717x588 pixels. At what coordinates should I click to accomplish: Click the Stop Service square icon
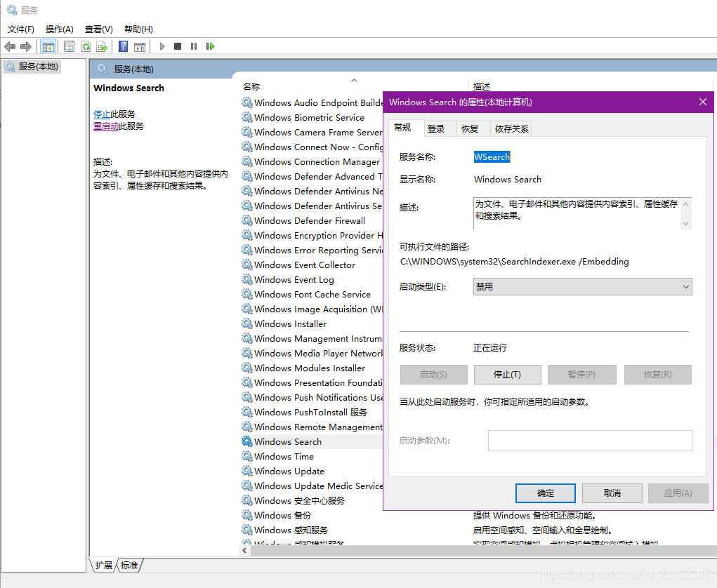point(178,46)
